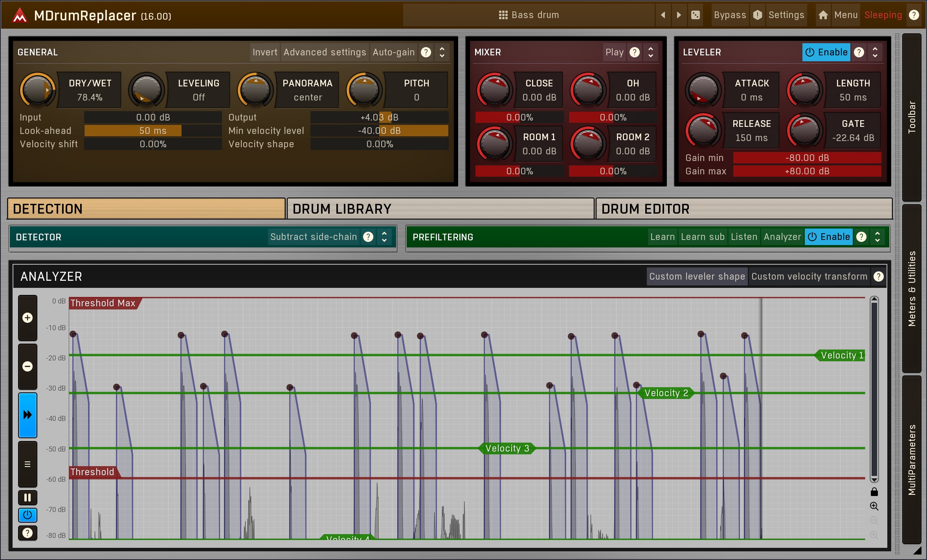The height and width of the screenshot is (560, 927).
Task: Toggle Auto-gain in General panel
Action: [x=394, y=52]
